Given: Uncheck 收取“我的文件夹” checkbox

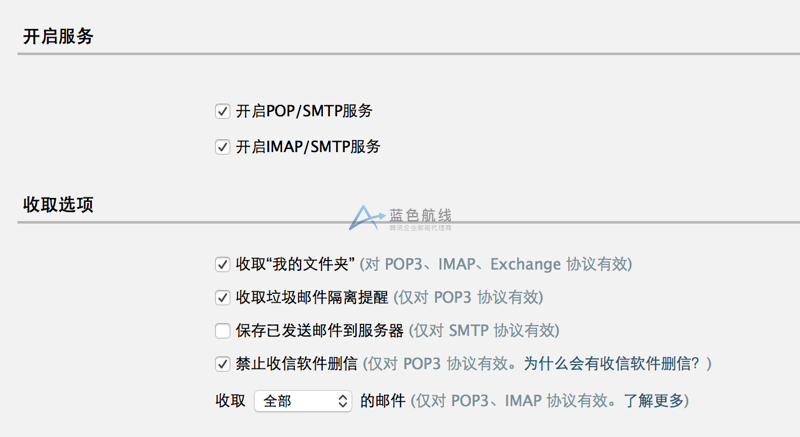Looking at the screenshot, I should pos(222,264).
